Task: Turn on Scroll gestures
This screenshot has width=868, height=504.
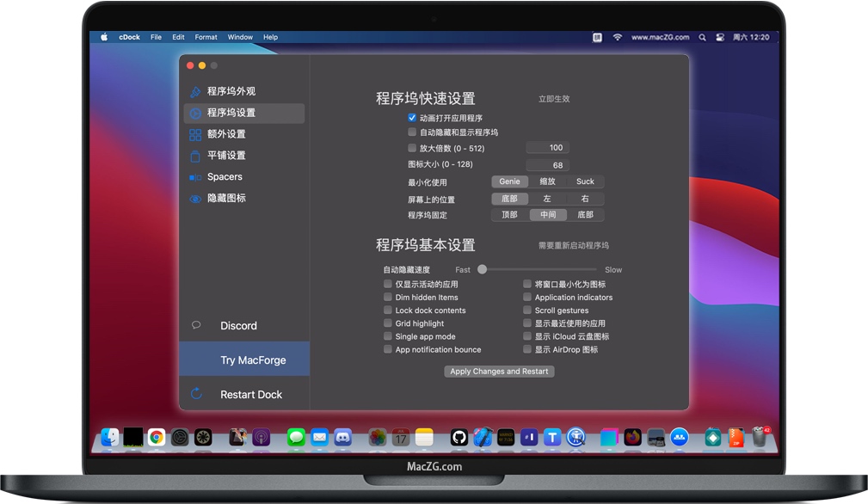Action: click(x=526, y=310)
